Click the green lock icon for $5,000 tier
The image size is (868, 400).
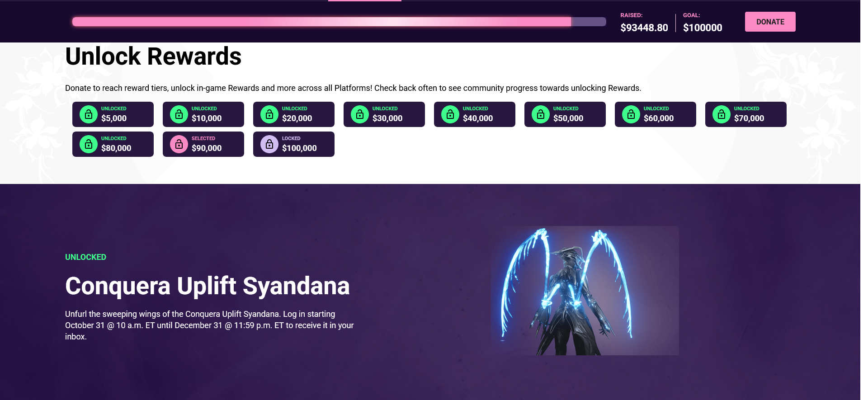pos(89,114)
